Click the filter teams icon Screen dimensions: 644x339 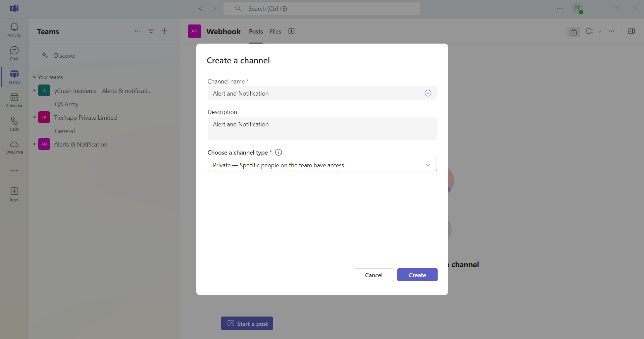(x=151, y=31)
